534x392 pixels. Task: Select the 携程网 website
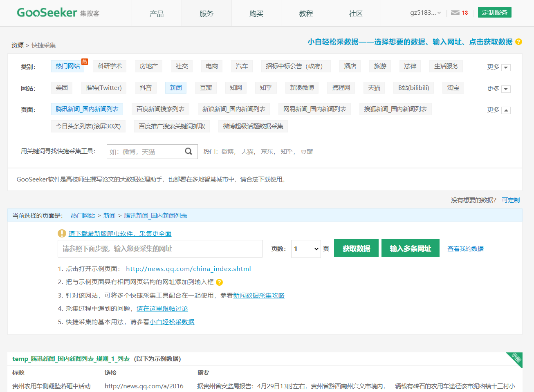(341, 88)
